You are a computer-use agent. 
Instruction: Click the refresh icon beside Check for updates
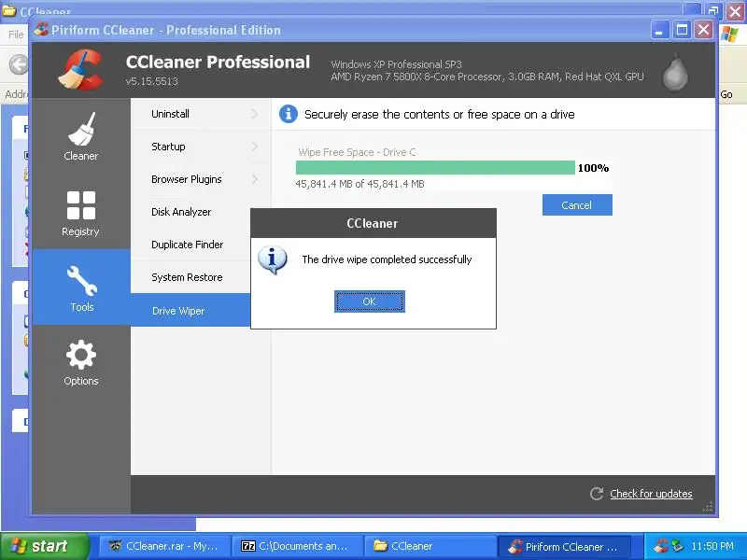point(597,494)
